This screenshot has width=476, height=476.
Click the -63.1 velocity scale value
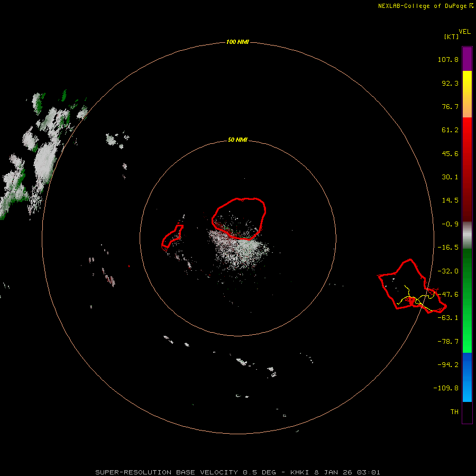click(448, 318)
